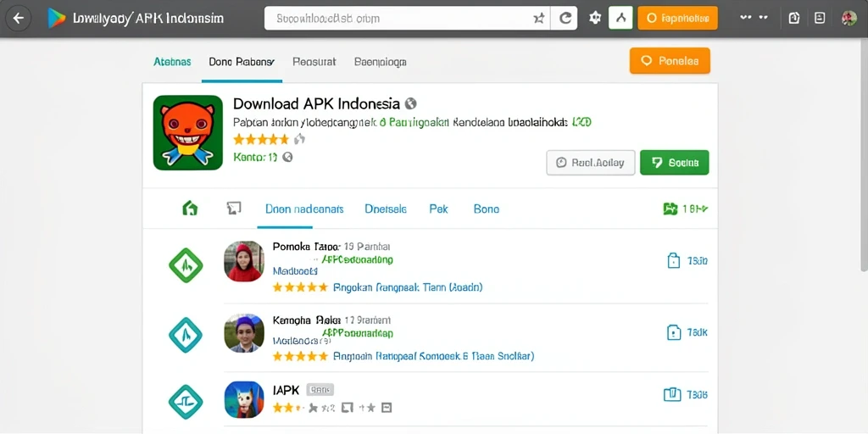Click the Rangosin Ranopeal Komoeek link

click(433, 357)
